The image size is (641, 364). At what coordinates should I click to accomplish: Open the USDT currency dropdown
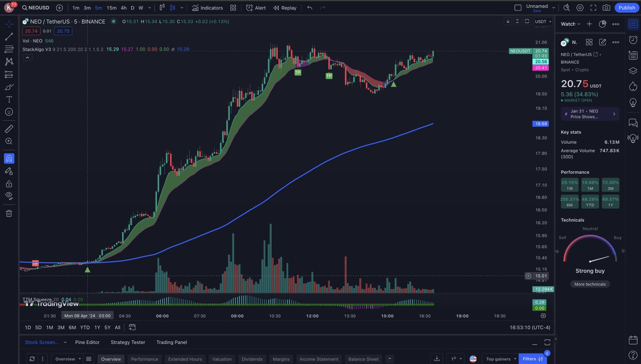click(x=543, y=21)
